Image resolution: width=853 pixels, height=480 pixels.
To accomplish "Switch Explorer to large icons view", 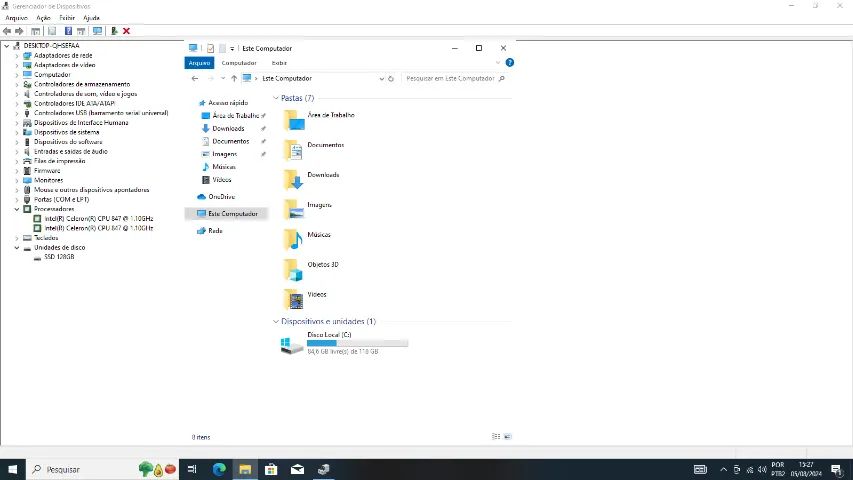I will tap(508, 436).
